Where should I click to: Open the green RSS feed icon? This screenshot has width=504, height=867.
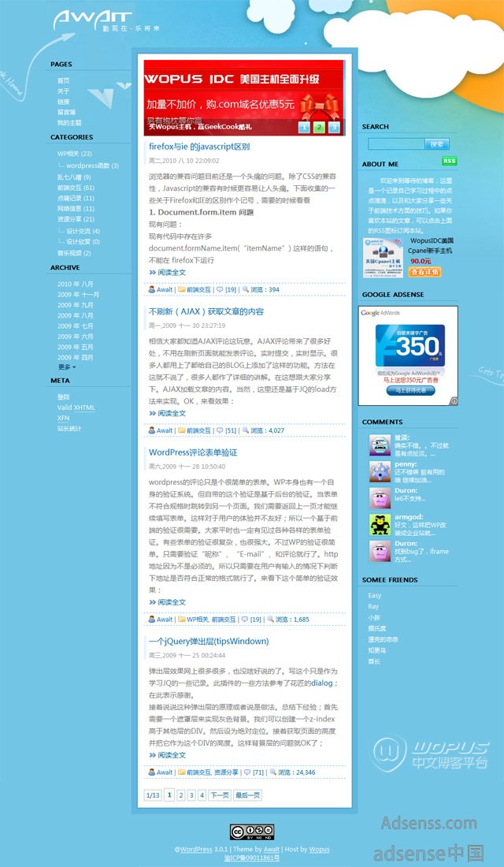coord(450,161)
